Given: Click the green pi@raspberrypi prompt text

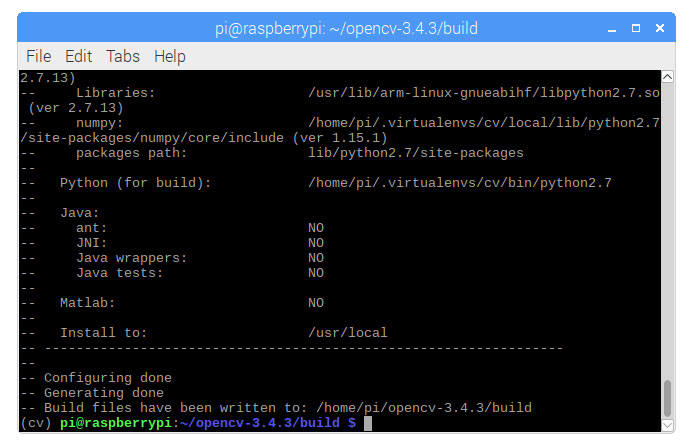Looking at the screenshot, I should (x=116, y=423).
